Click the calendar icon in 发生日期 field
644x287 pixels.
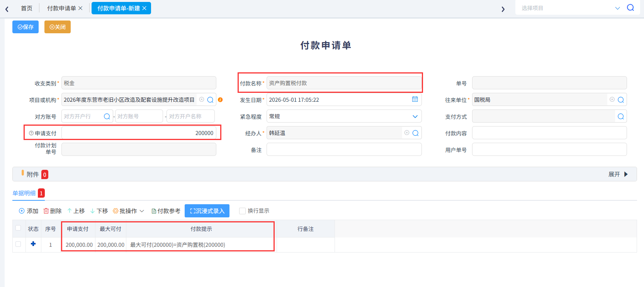point(415,99)
